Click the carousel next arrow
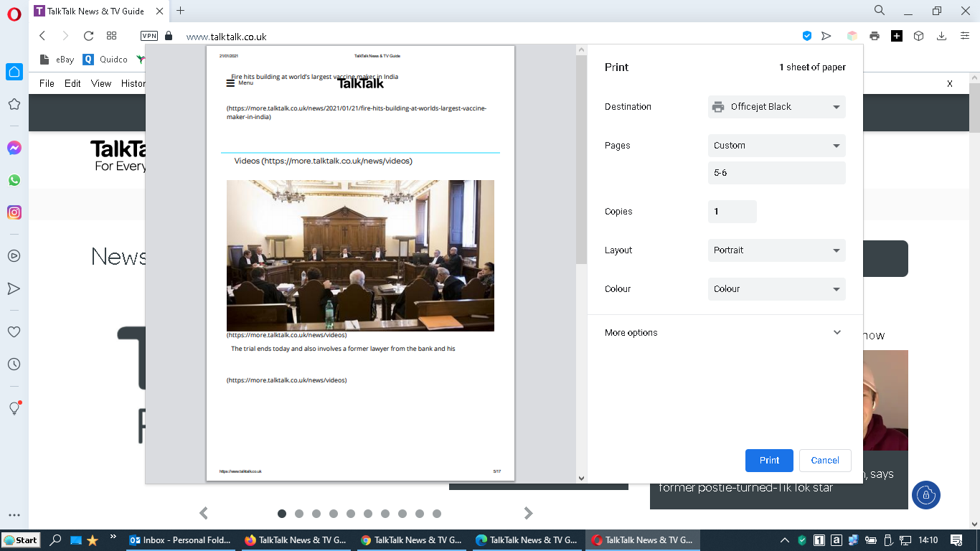The image size is (980, 551). point(529,513)
